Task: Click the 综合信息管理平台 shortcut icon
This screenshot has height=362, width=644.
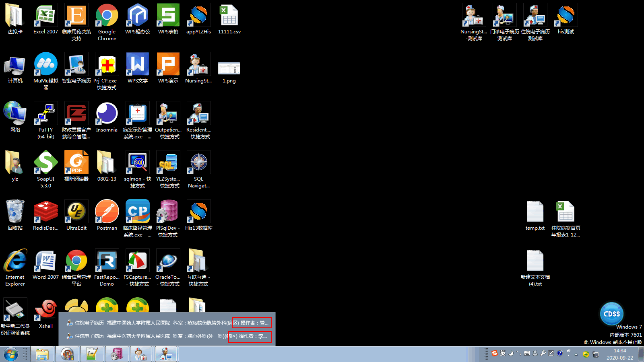Action: 76,268
